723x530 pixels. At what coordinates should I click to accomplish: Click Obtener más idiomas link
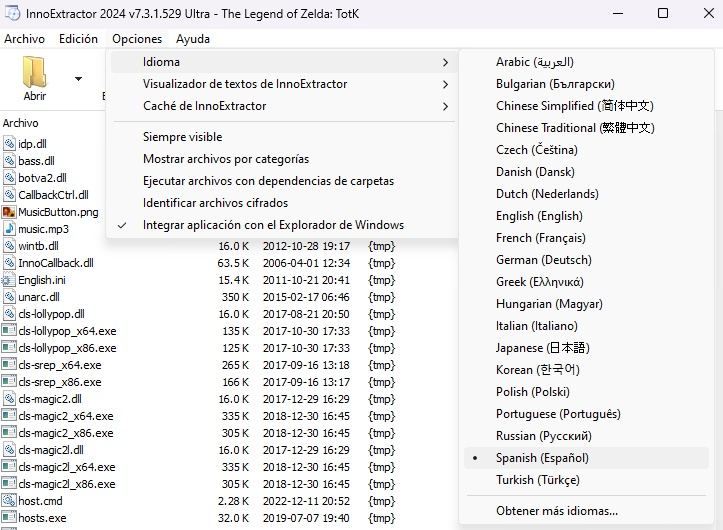coord(586,511)
